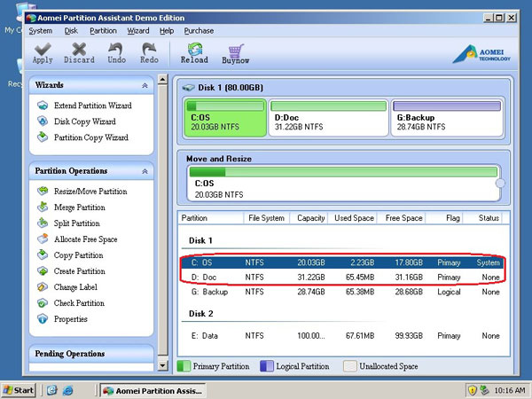Select the D: Doc partition row
The height and width of the screenshot is (399, 532).
point(342,278)
